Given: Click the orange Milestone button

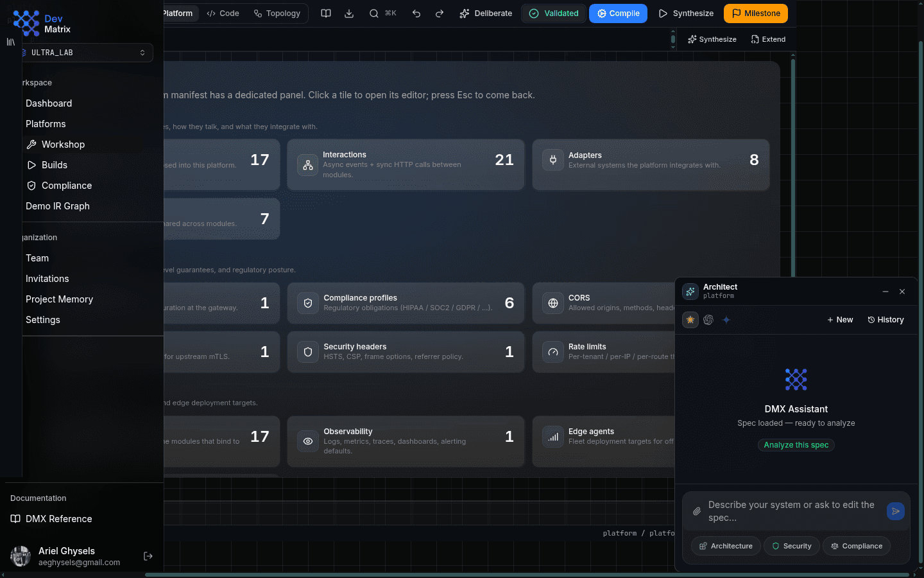Looking at the screenshot, I should [x=756, y=13].
